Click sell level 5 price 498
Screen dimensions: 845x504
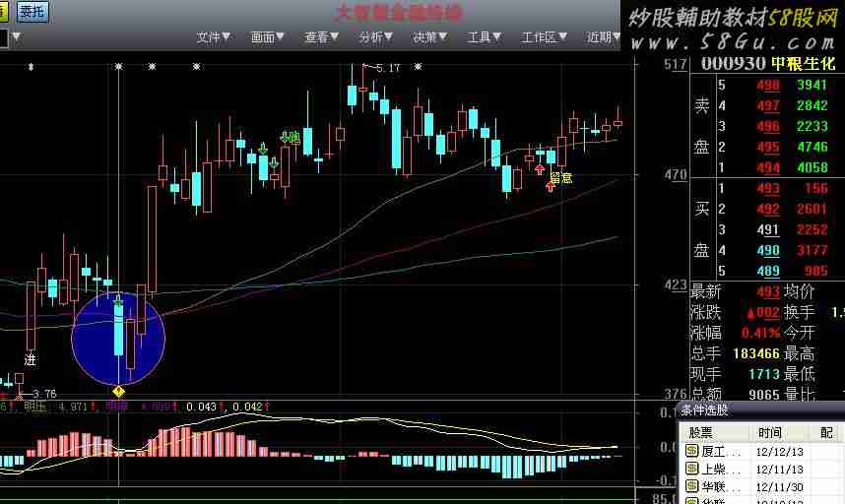(768, 85)
